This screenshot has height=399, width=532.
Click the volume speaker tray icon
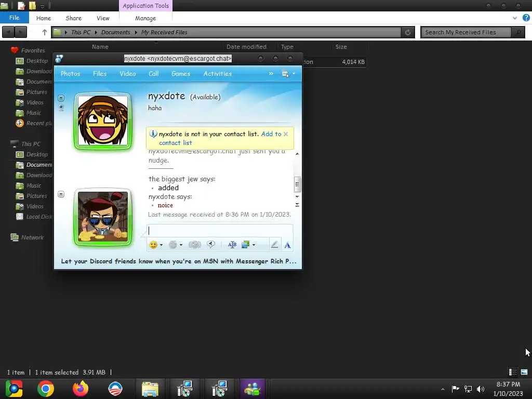point(481,389)
